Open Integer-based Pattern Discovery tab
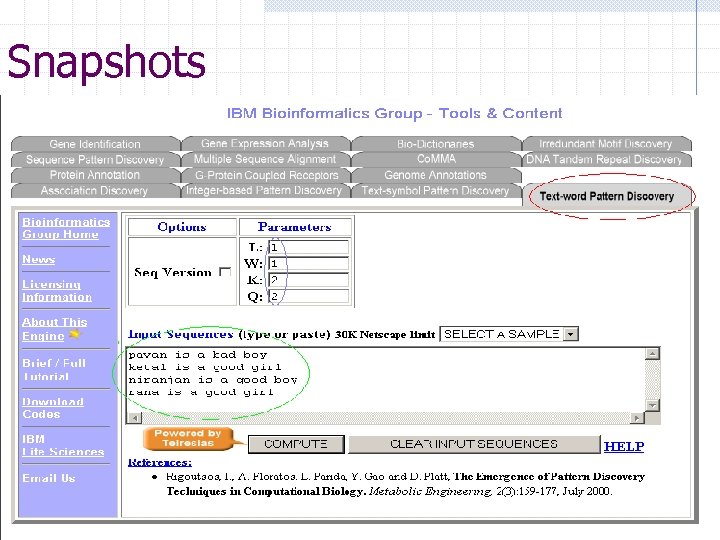This screenshot has width=720, height=540. (264, 190)
